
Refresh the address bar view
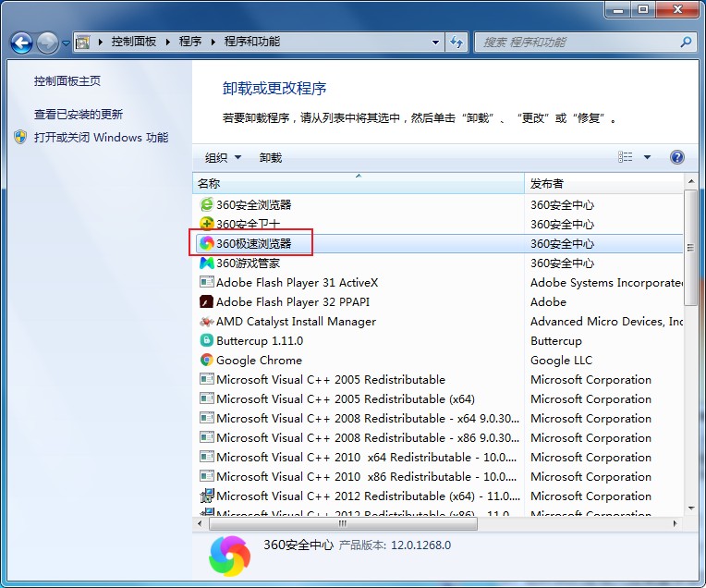456,43
